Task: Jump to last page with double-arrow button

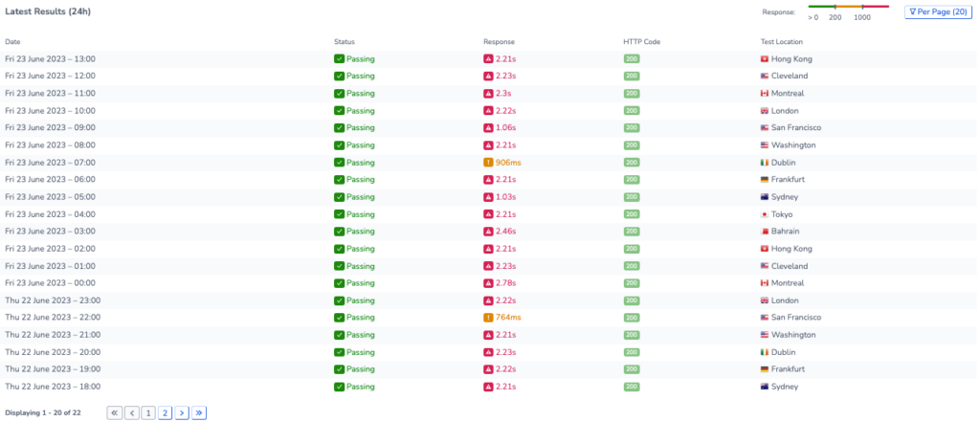Action: click(199, 412)
